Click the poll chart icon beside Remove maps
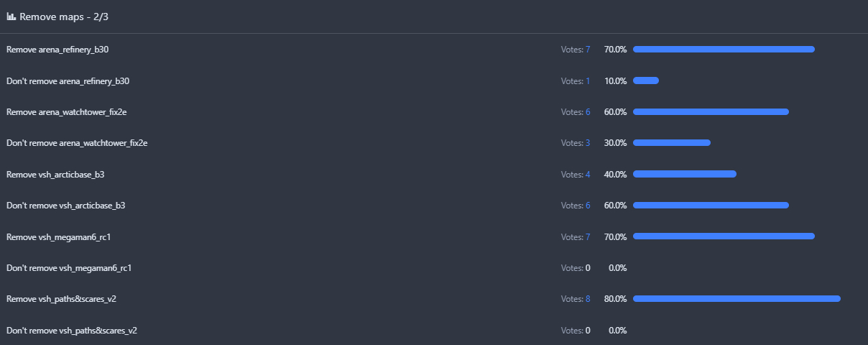Image resolution: width=868 pixels, height=345 pixels. pyautogui.click(x=11, y=17)
